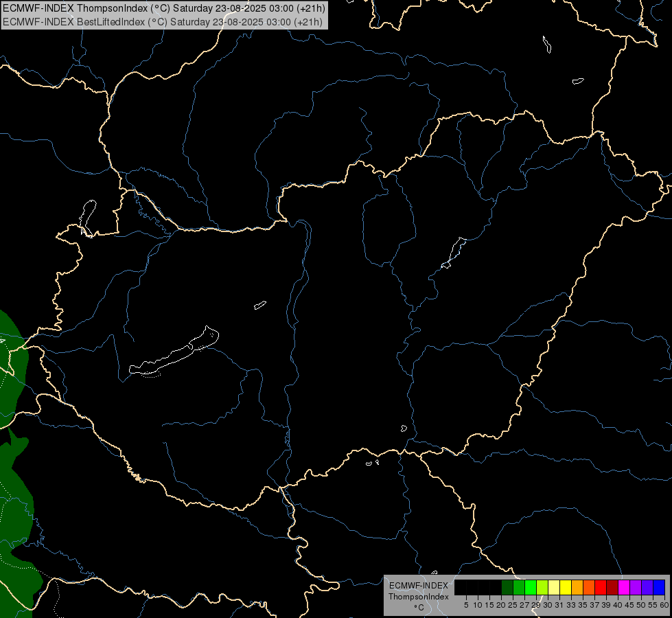Click the legend tick value 60

664,605
